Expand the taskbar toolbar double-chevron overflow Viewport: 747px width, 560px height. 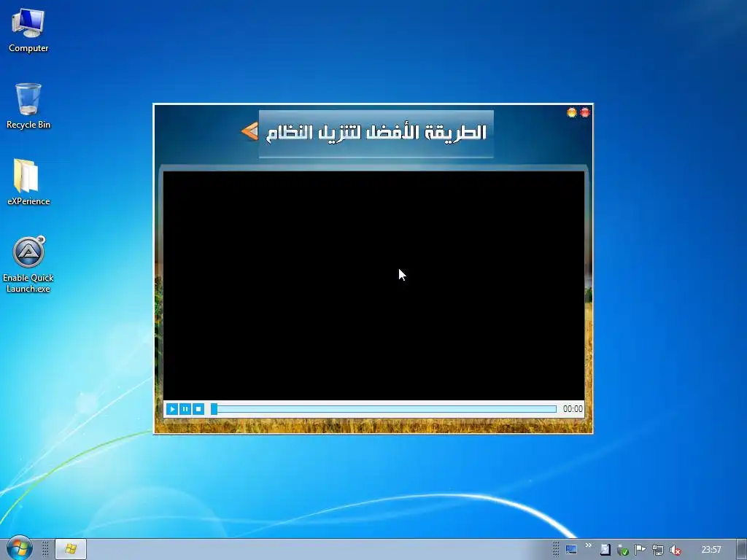(x=589, y=545)
